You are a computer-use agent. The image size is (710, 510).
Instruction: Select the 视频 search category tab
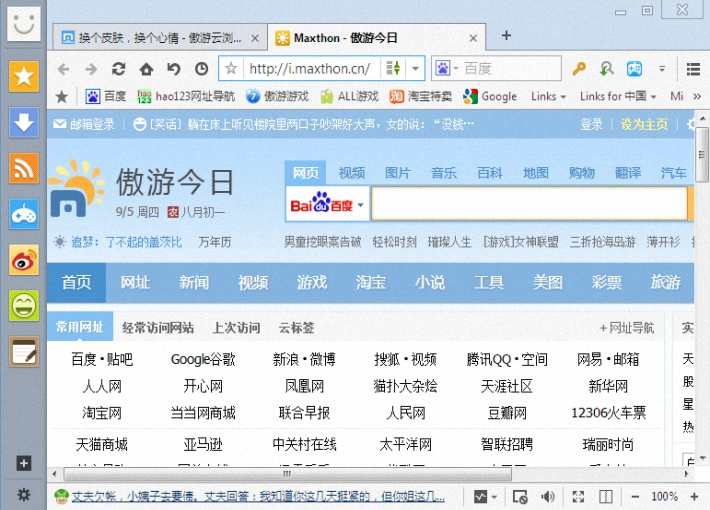pyautogui.click(x=351, y=173)
